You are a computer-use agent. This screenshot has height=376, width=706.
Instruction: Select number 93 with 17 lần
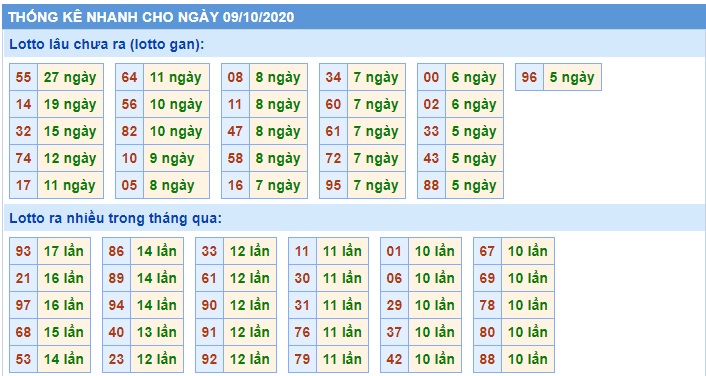pos(23,251)
